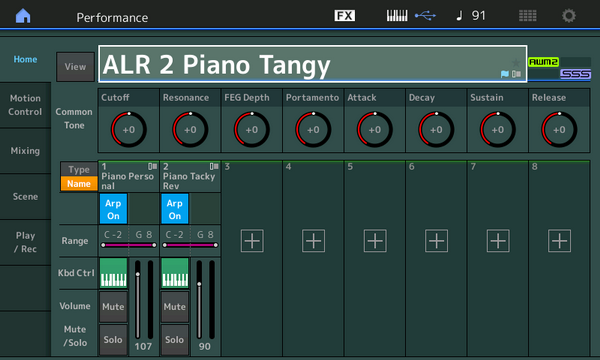This screenshot has width=600, height=360.
Task: Open the FX overview icon
Action: (x=344, y=16)
